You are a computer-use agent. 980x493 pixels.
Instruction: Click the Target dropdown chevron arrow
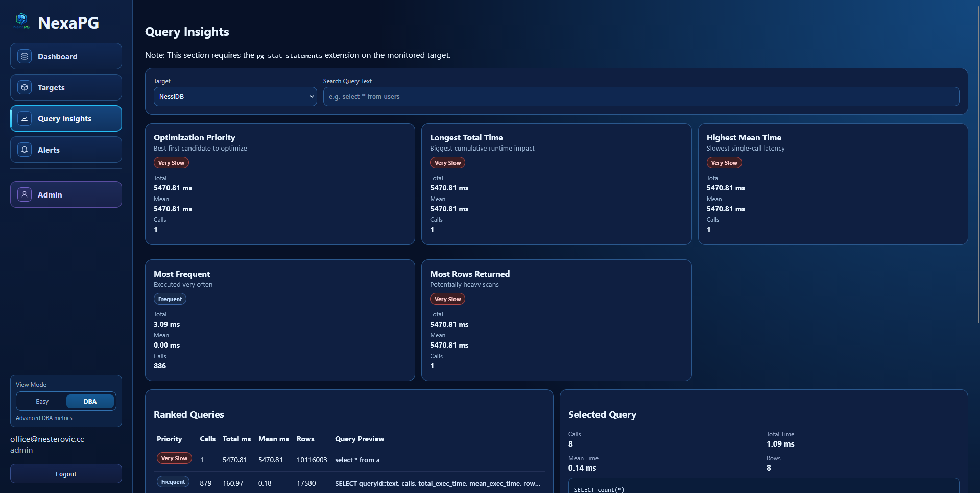pos(312,96)
